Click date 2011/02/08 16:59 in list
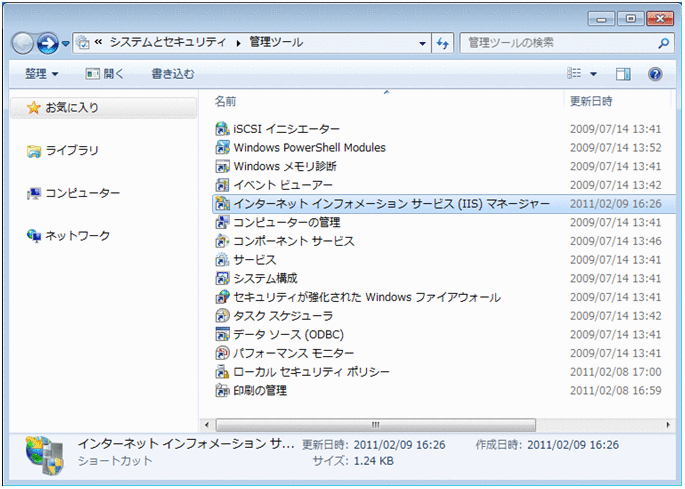 point(616,391)
